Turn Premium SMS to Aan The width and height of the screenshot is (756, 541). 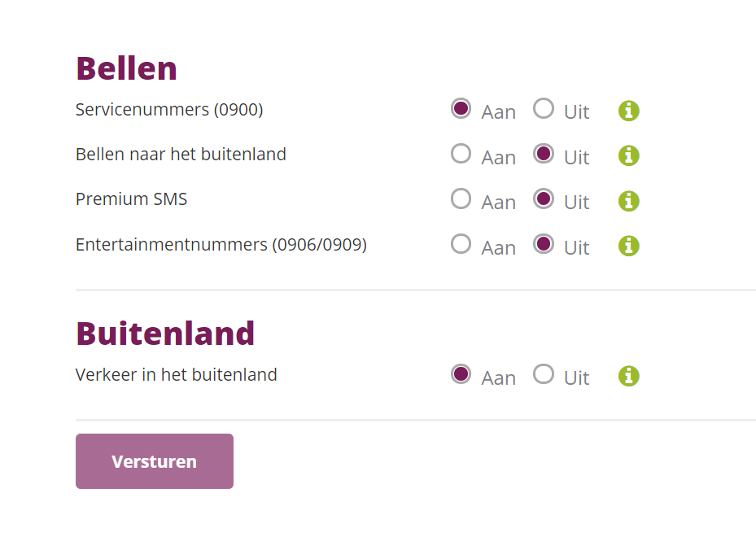(x=461, y=199)
